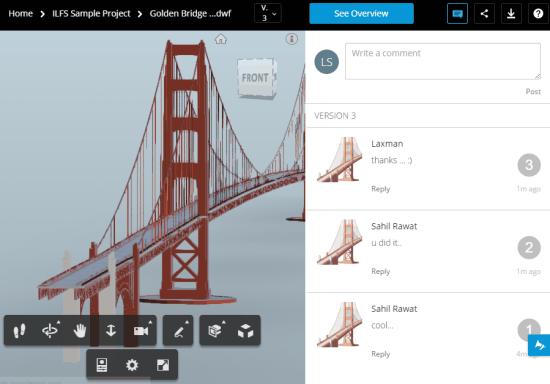
Task: Click the Download icon
Action: click(511, 13)
